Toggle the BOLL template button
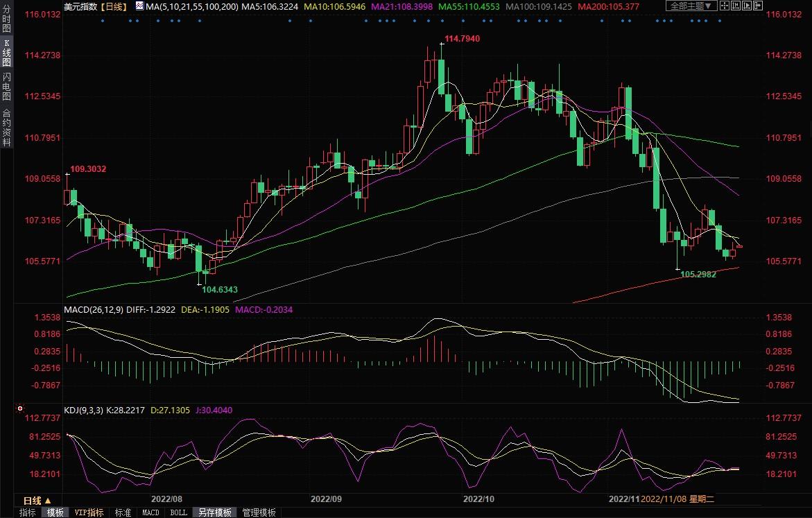 (178, 512)
